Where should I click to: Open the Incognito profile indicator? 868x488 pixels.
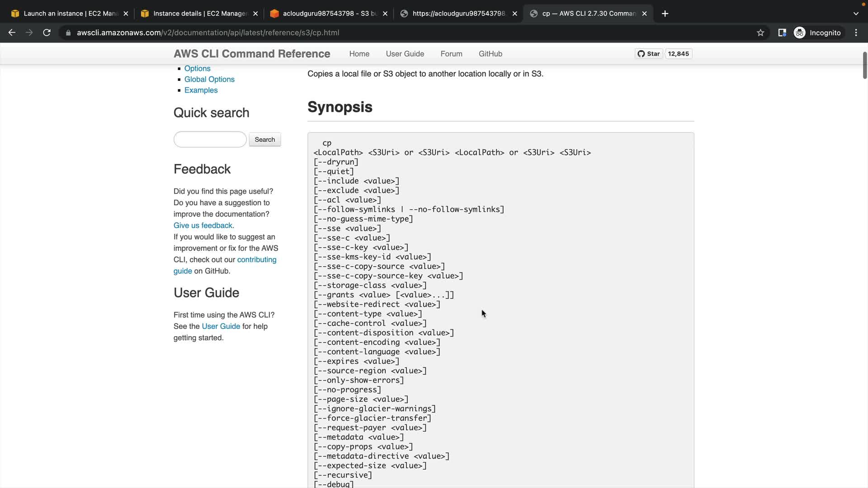[818, 33]
